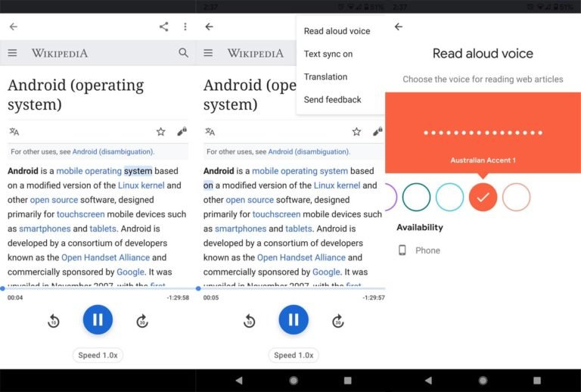Skip forward 30 seconds in left player

click(x=142, y=322)
